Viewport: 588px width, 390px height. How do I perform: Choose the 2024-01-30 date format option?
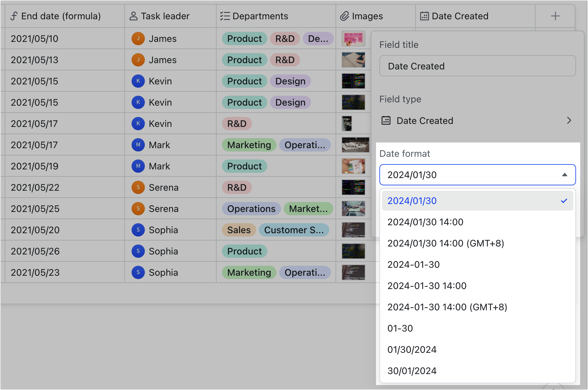pos(413,264)
